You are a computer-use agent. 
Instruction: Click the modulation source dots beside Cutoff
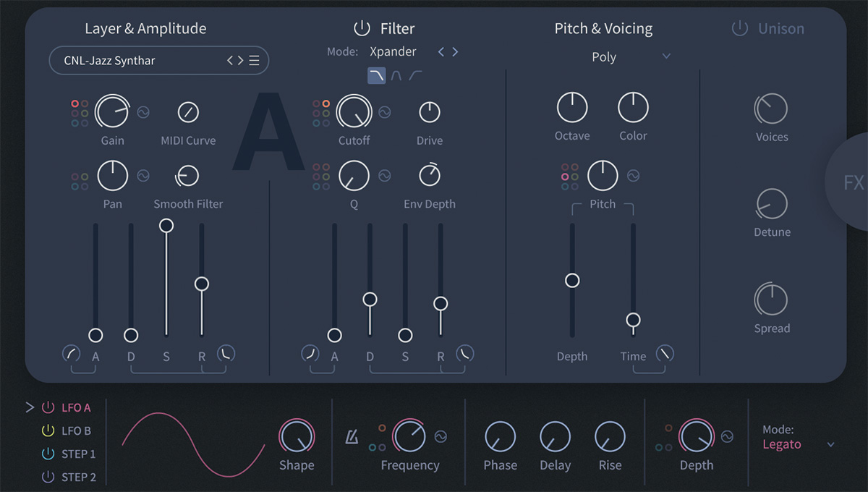[x=321, y=113]
